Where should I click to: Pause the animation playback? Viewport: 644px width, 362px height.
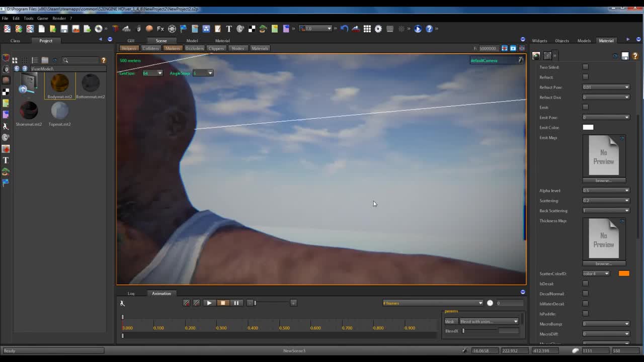click(x=236, y=303)
